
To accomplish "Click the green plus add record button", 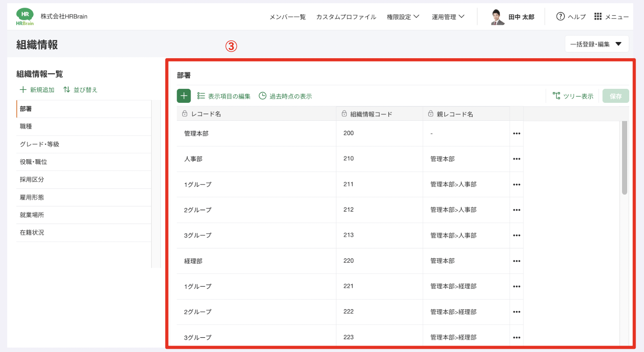I will click(184, 96).
